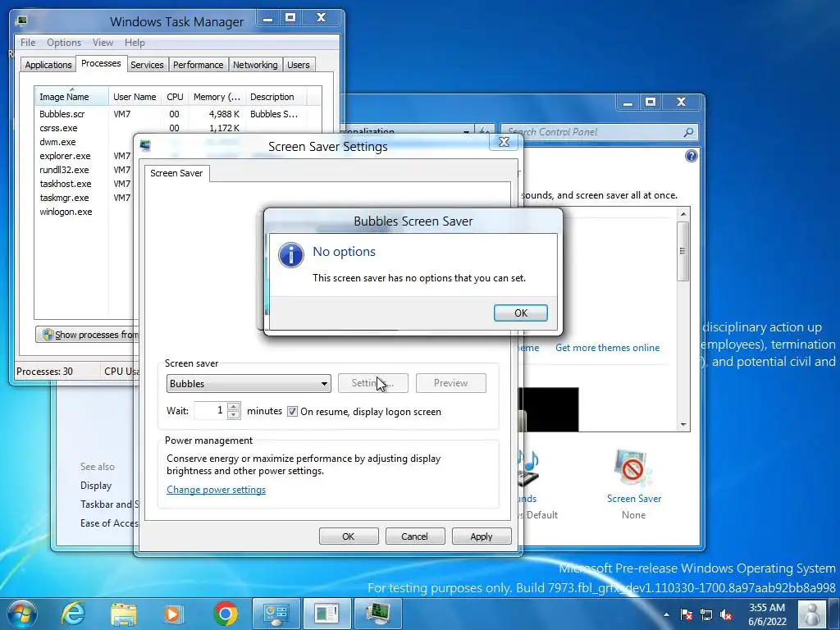Switch to Services tab in Task Manager
840x630 pixels.
point(147,65)
